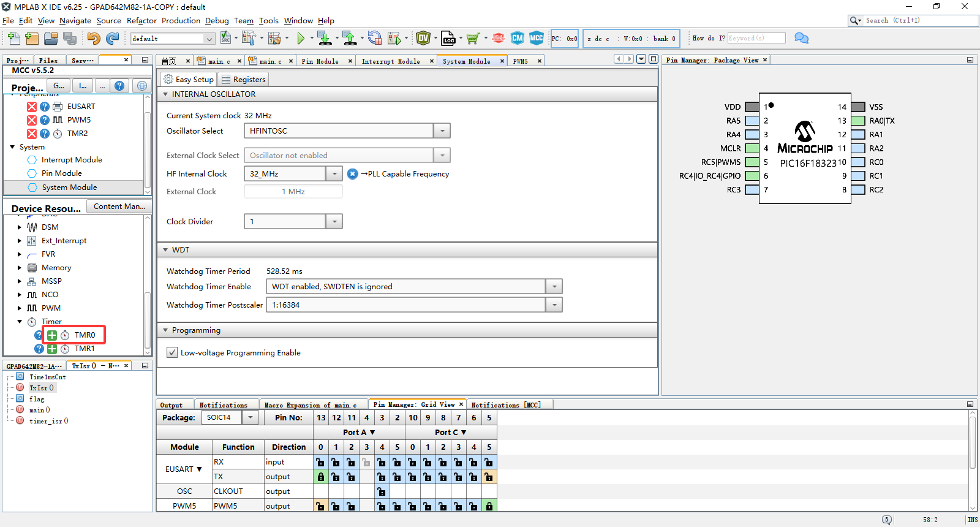Click the I... import button
Screen dimensions: 980x527
[x=83, y=86]
